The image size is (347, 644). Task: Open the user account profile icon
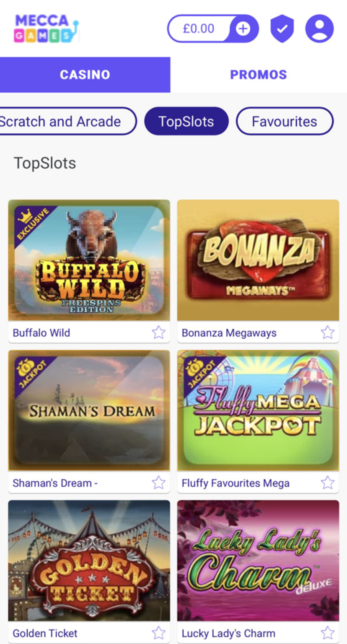tap(319, 29)
